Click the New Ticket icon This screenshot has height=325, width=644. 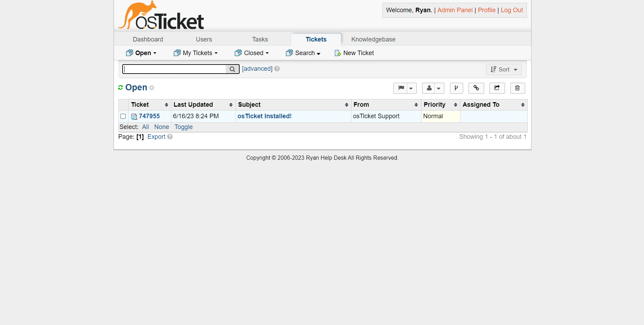(x=337, y=53)
